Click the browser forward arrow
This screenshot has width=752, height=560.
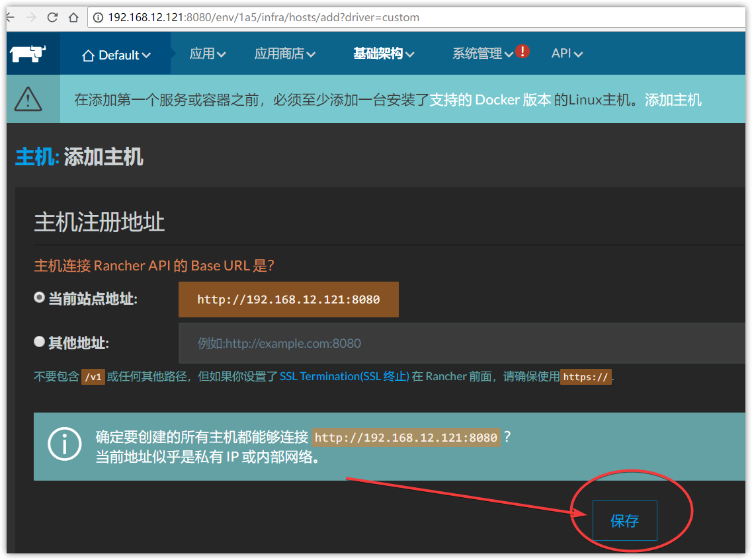point(31,17)
